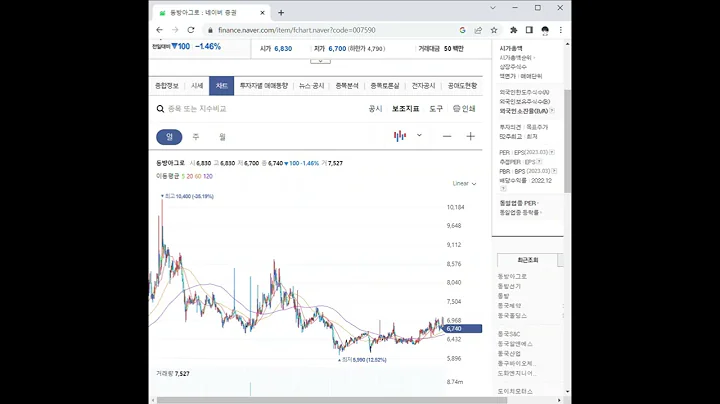This screenshot has width=720, height=404.
Task: Select the 일 daily period toggle
Action: point(169,137)
